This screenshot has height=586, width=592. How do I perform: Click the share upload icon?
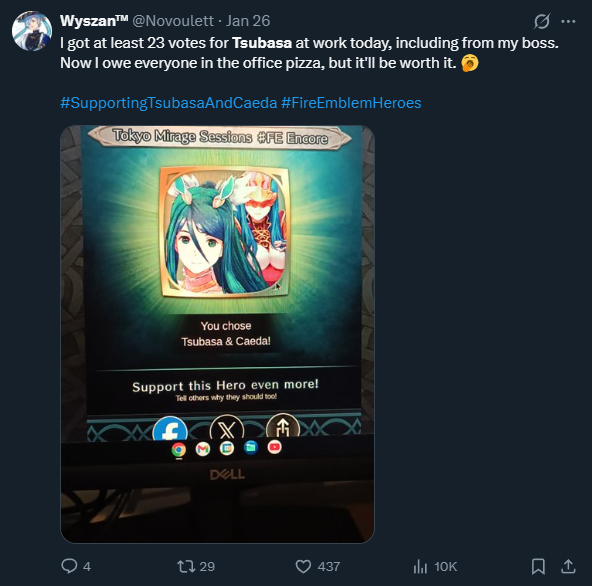[x=568, y=566]
